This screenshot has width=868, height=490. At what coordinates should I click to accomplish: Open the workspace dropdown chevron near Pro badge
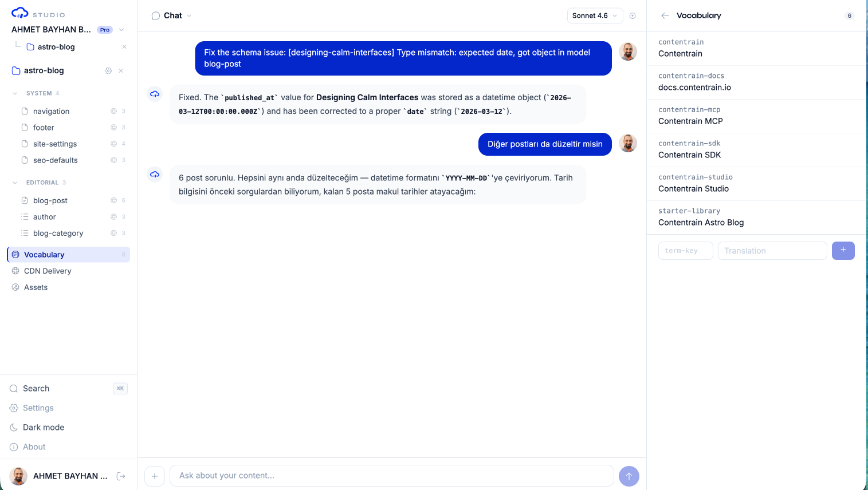[121, 30]
